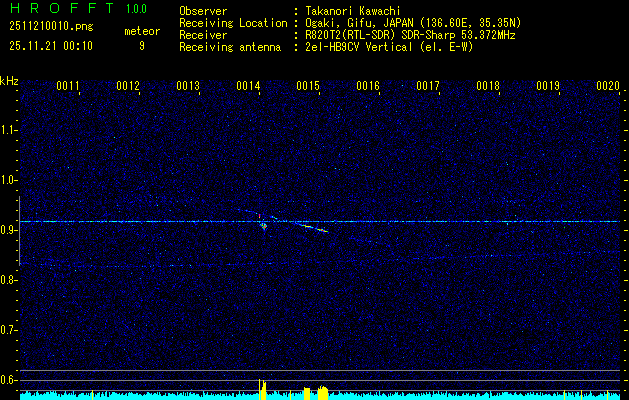Viewport: 629px width, 400px height.
Task: Select the version number 1.0.0
Action: (136, 9)
